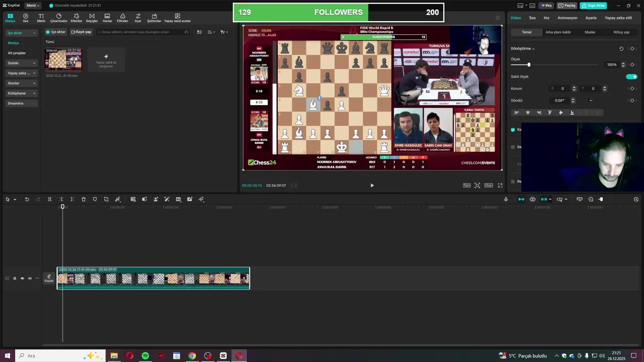This screenshot has width=644, height=362.
Task: Open the media filter dropdown
Action: [224, 32]
